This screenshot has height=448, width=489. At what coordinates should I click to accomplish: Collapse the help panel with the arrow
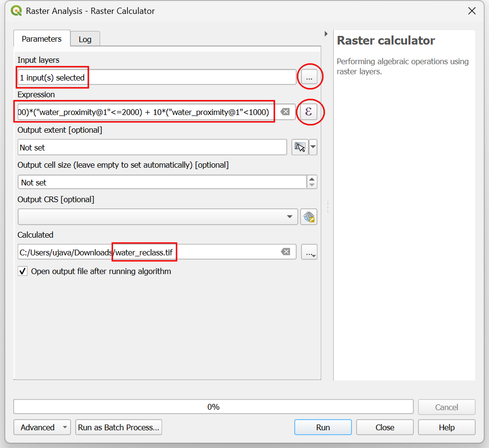click(326, 34)
